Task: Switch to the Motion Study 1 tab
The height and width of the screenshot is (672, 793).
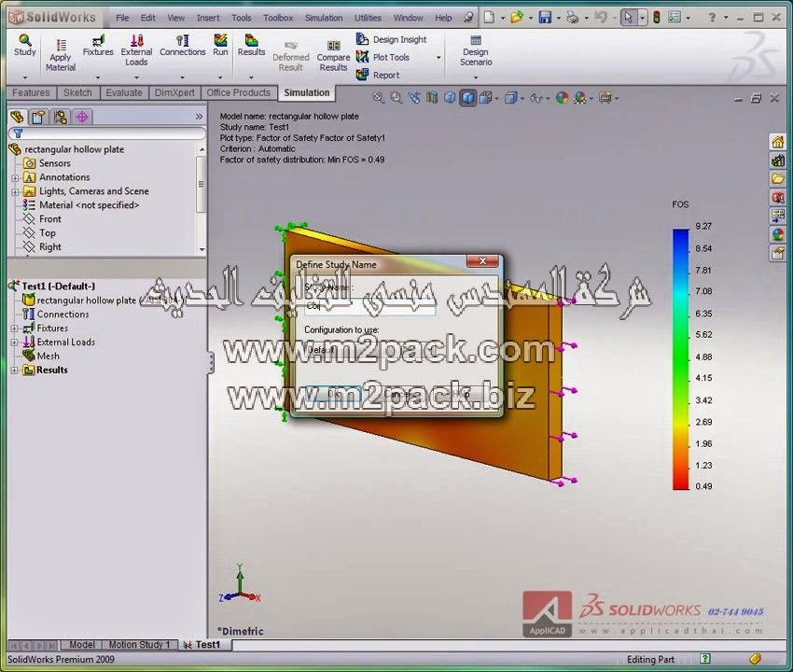Action: click(140, 645)
